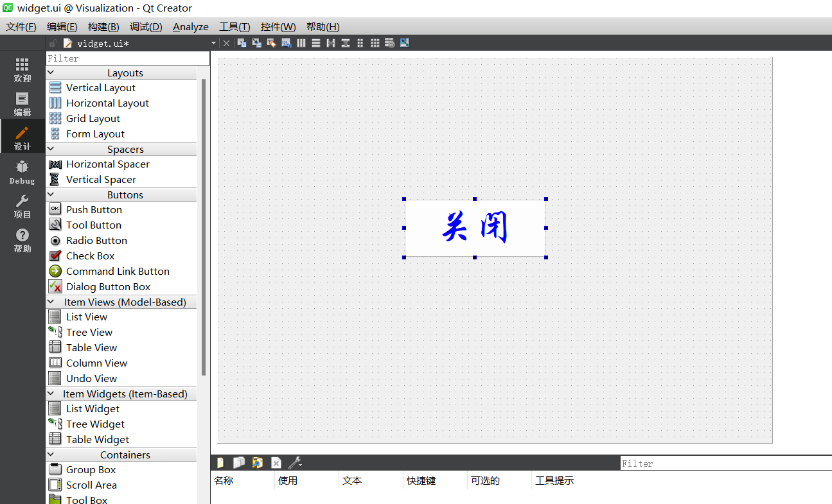Open the Action Editor configure wrench menu

pos(295,462)
